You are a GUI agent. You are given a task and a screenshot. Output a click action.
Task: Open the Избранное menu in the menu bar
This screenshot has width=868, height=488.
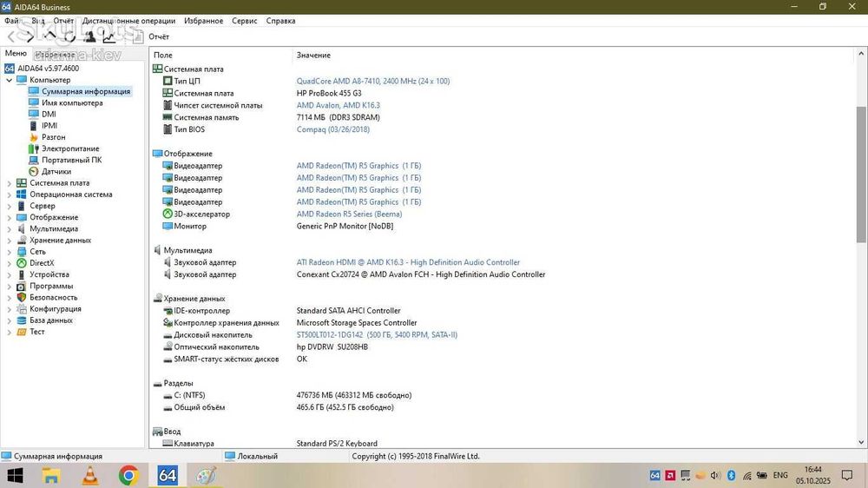click(x=204, y=21)
